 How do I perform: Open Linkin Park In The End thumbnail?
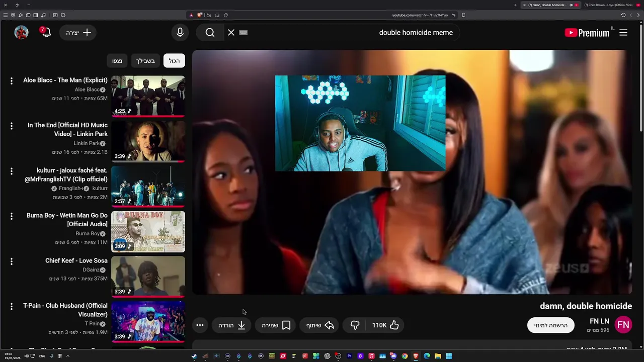148,141
